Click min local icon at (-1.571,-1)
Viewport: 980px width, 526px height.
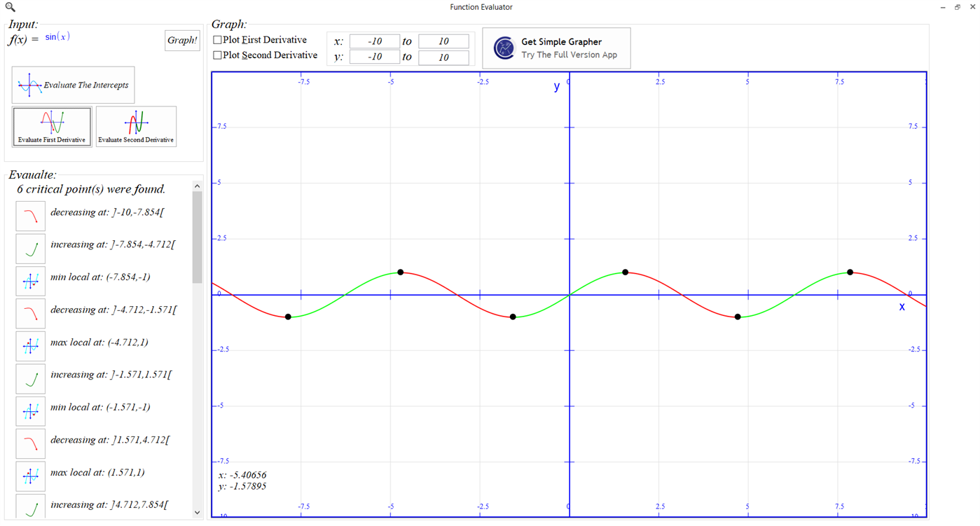click(30, 411)
